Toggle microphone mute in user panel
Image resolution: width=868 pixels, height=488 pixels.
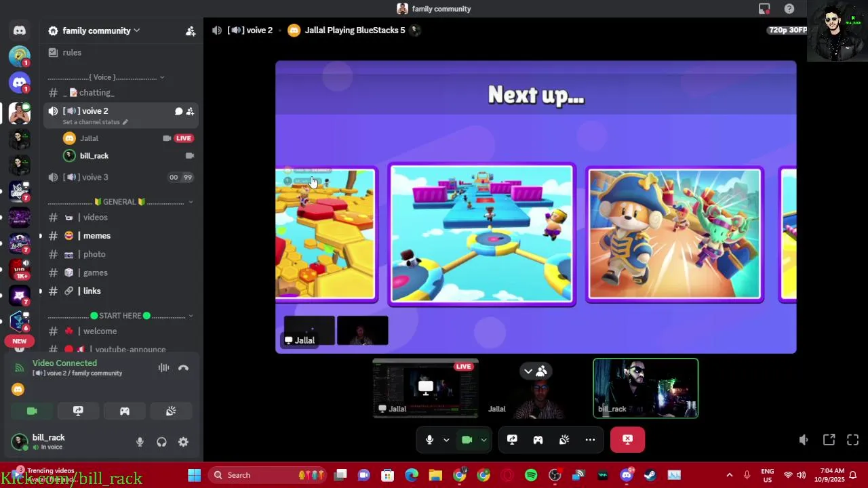pyautogui.click(x=140, y=442)
